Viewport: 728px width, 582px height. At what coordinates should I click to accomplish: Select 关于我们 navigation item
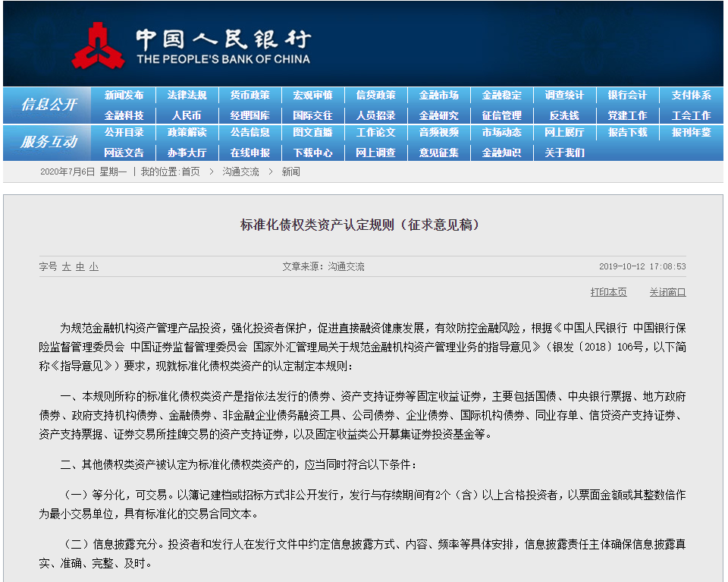click(564, 153)
